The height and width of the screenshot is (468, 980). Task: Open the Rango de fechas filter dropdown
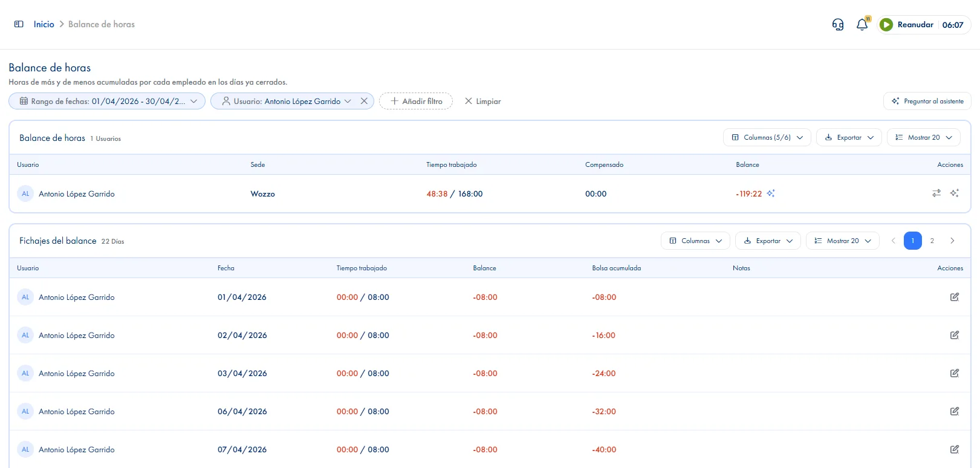[x=107, y=101]
